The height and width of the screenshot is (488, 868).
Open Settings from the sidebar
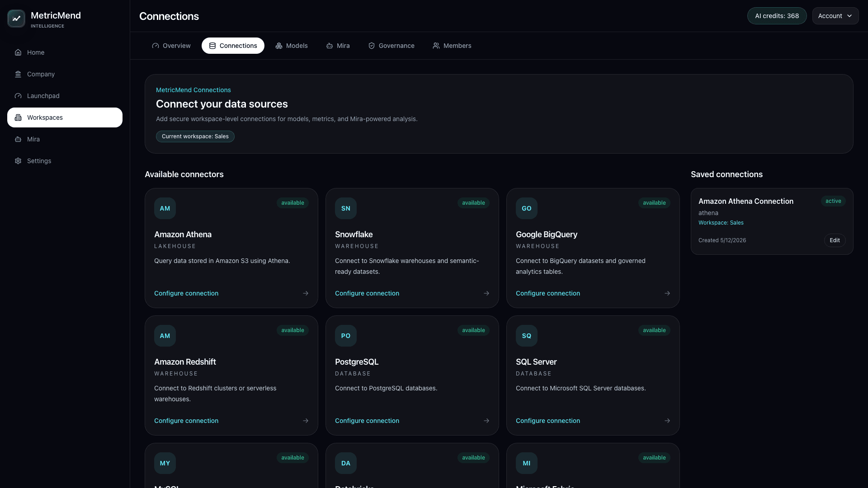click(65, 161)
